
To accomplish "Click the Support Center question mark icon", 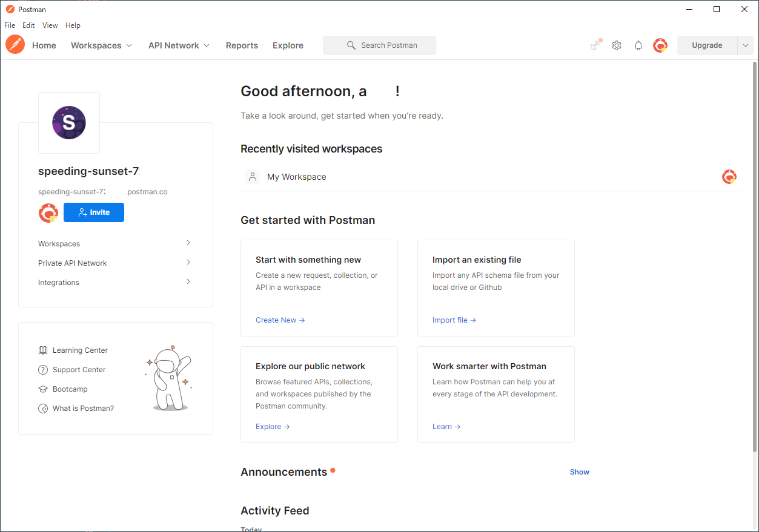I will coord(43,370).
